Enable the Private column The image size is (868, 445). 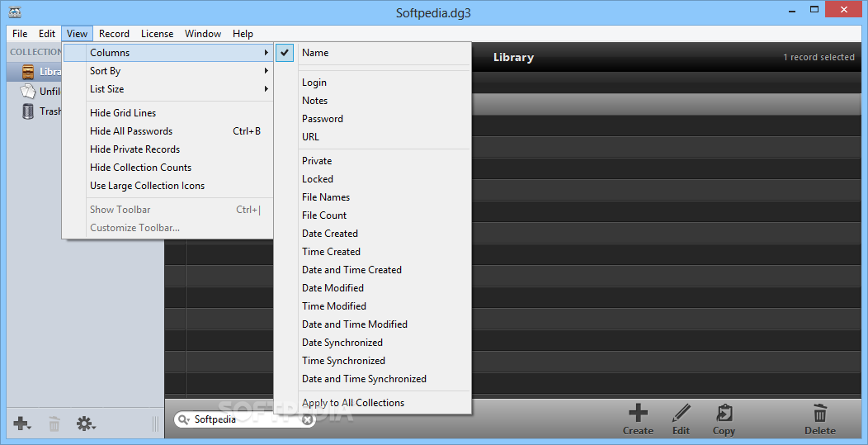tap(373, 161)
